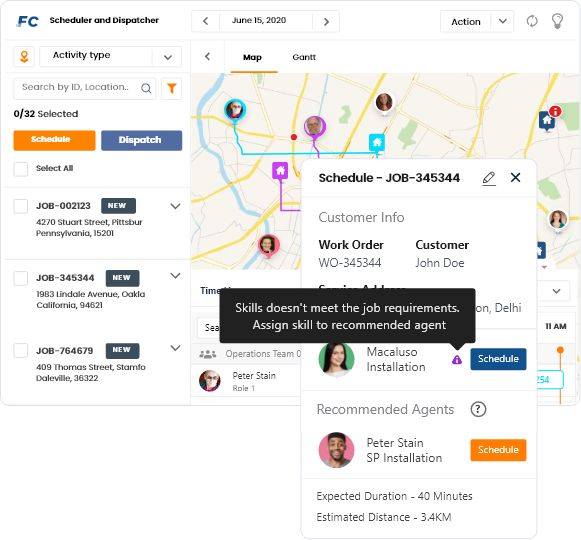Switch to the Gantt tab
Image resolution: width=581 pixels, height=540 pixels.
[x=304, y=57]
